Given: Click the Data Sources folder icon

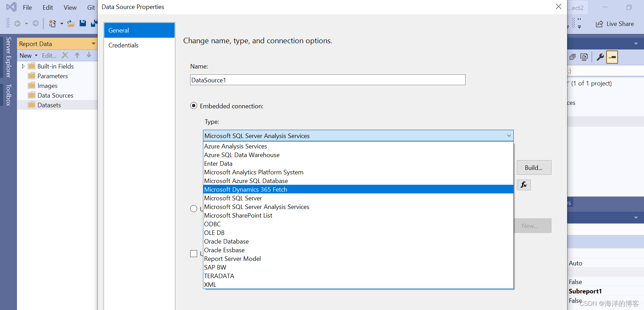Looking at the screenshot, I should tap(32, 95).
